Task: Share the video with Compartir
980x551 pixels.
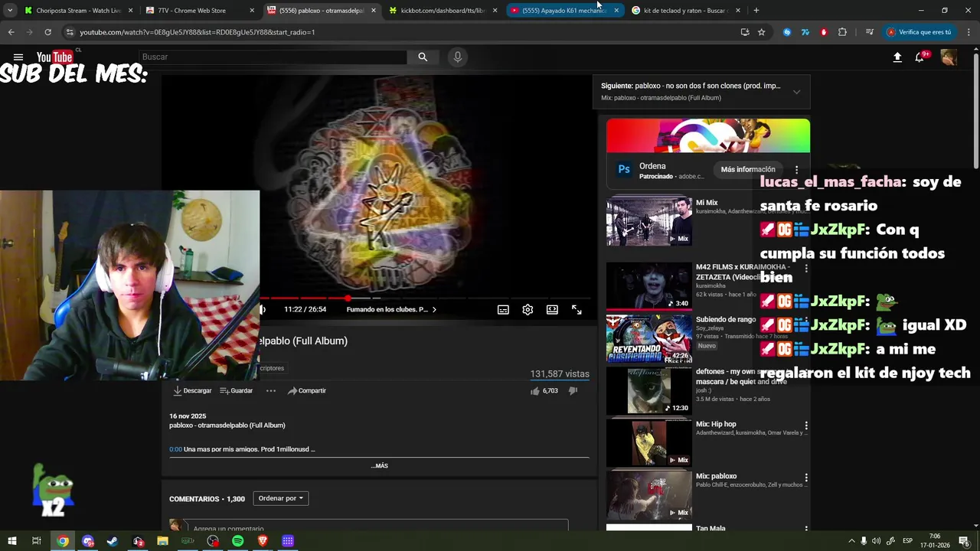Action: (x=306, y=390)
